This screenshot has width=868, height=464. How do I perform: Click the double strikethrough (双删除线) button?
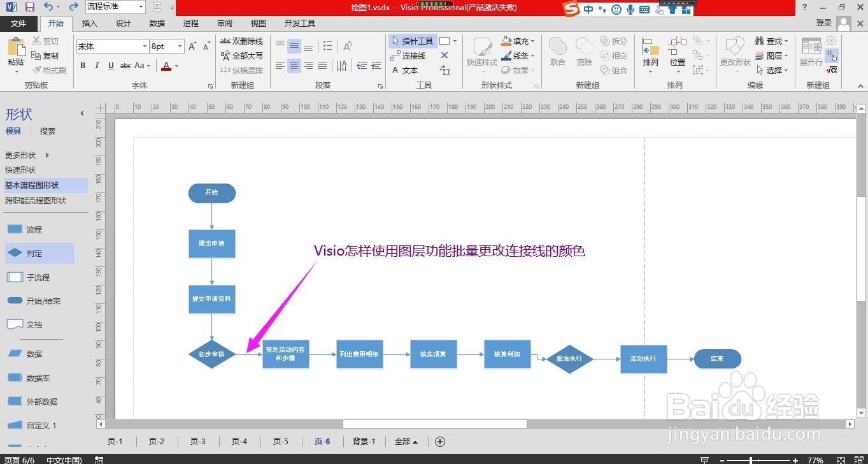pos(241,41)
